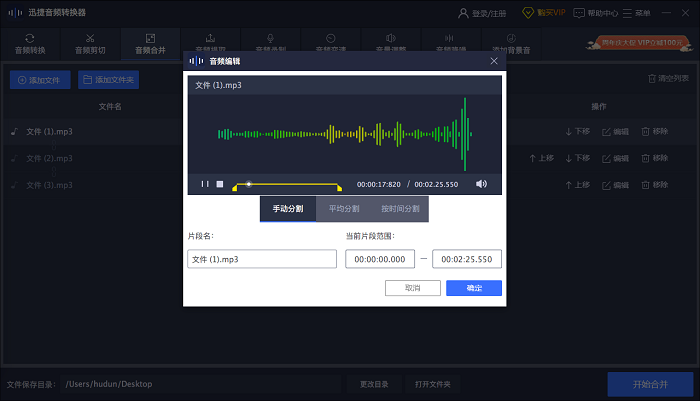Close the 音频编辑 dialog
The width and height of the screenshot is (700, 401).
[494, 61]
